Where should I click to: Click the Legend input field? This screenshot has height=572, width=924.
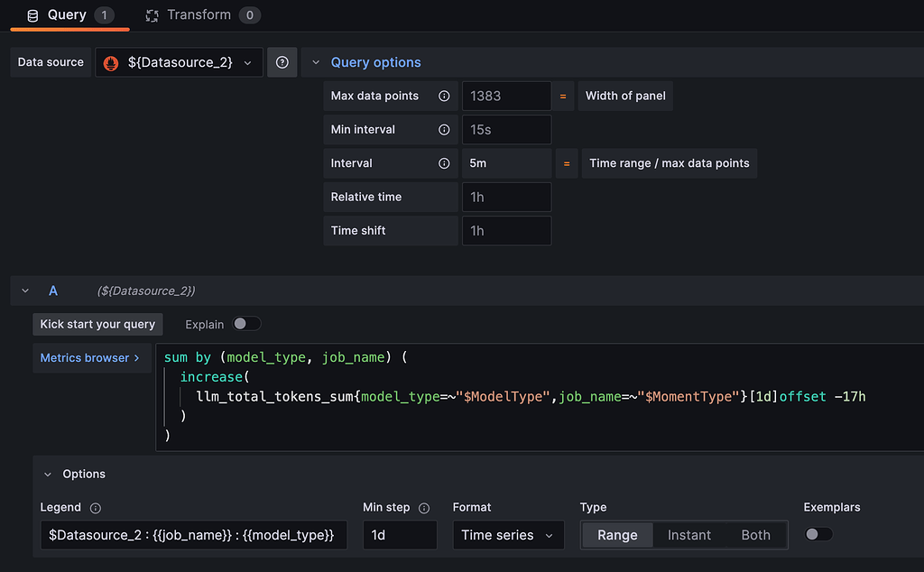click(x=193, y=535)
